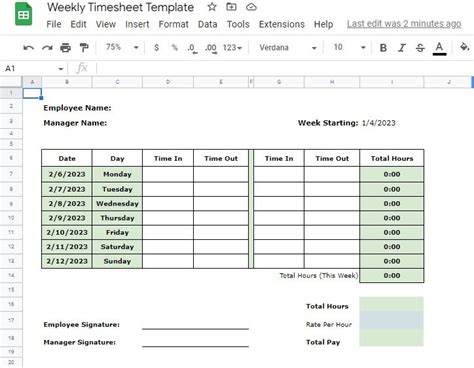This screenshot has height=368, width=474.
Task: Select the Total Hours (This Week) value cell
Action: coord(392,276)
